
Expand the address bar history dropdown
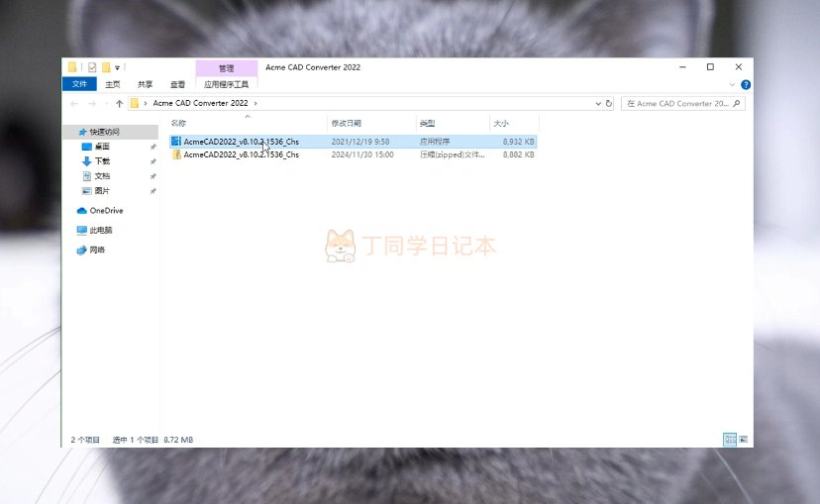click(598, 104)
